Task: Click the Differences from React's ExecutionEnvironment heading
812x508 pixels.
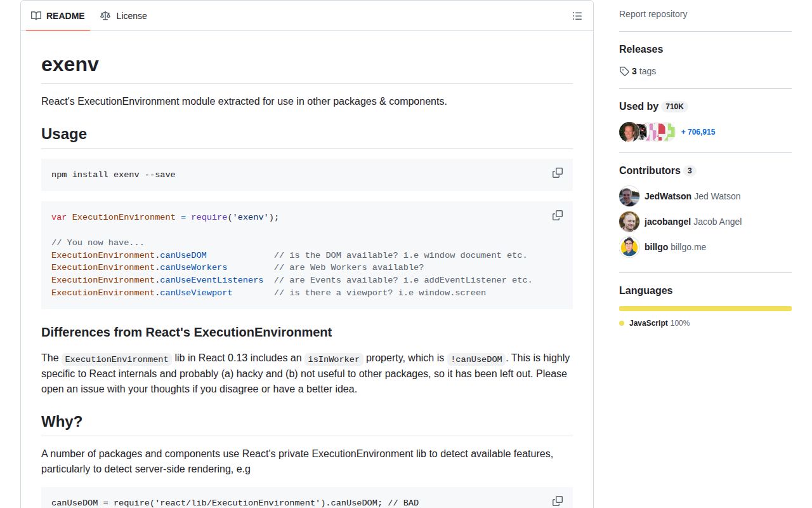Action: click(187, 332)
